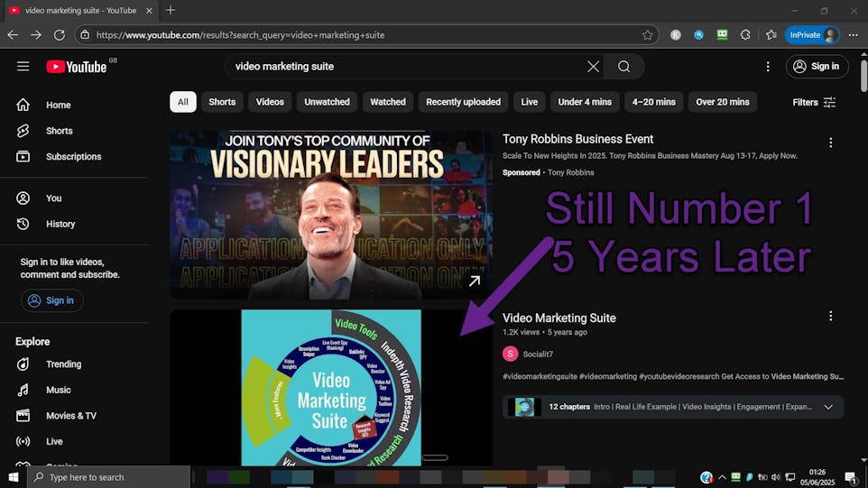
Task: Open YouTube settings three-dot menu
Action: point(768,66)
